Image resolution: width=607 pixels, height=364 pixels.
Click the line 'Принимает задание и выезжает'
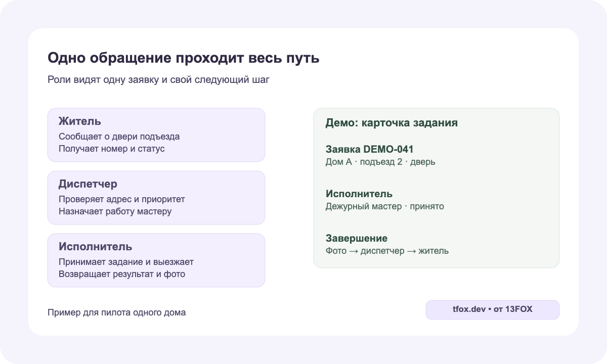[x=126, y=262]
